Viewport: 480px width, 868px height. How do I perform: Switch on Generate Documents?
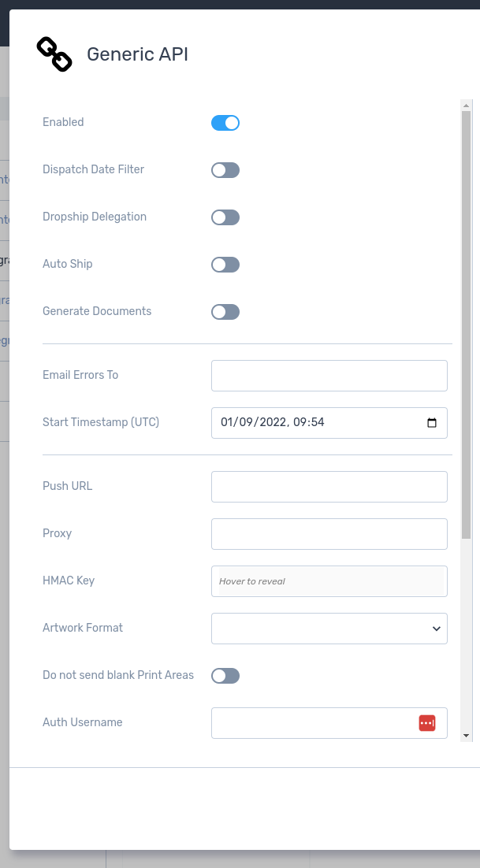point(225,312)
